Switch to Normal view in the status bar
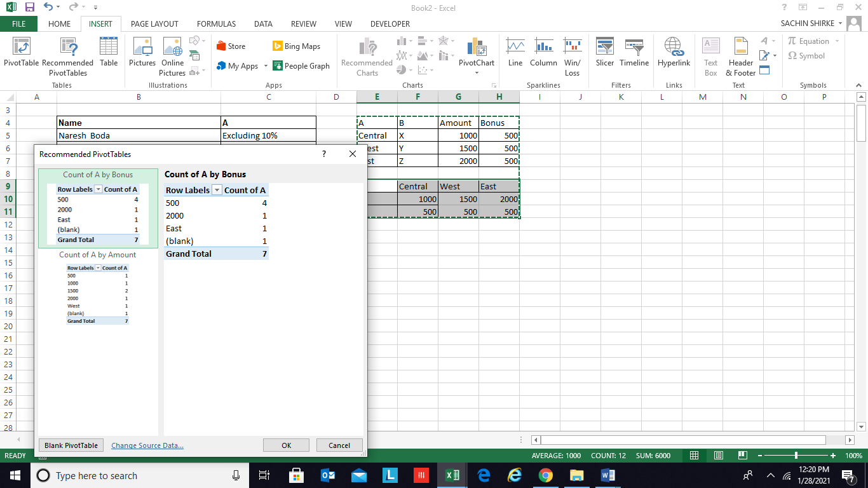This screenshot has height=488, width=868. pos(695,456)
